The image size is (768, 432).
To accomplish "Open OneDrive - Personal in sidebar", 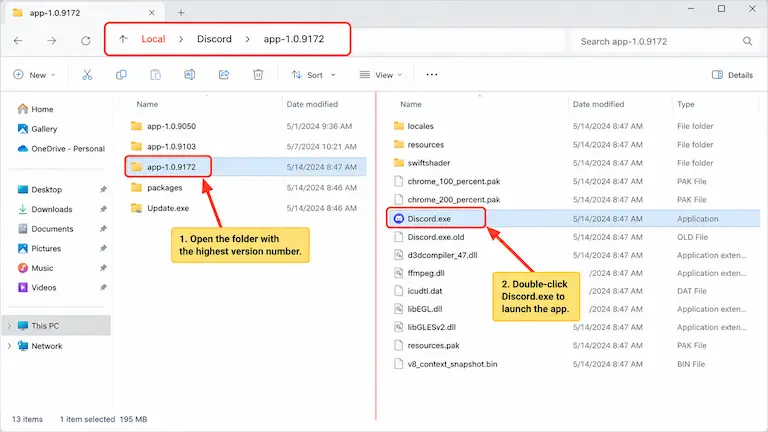I will [61, 148].
